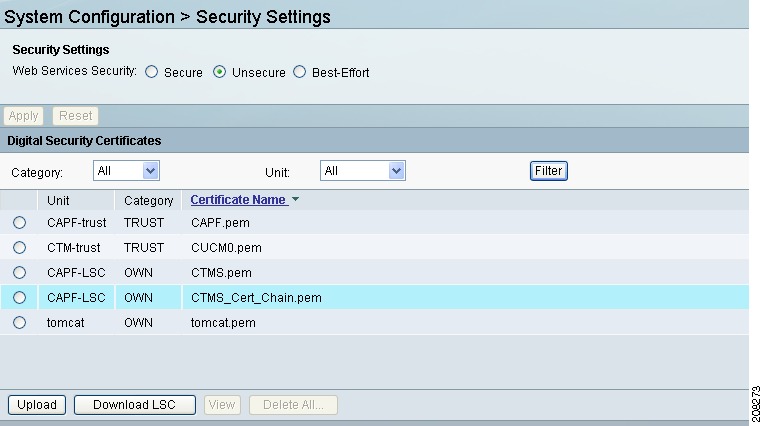Click the Delete All button

(293, 405)
